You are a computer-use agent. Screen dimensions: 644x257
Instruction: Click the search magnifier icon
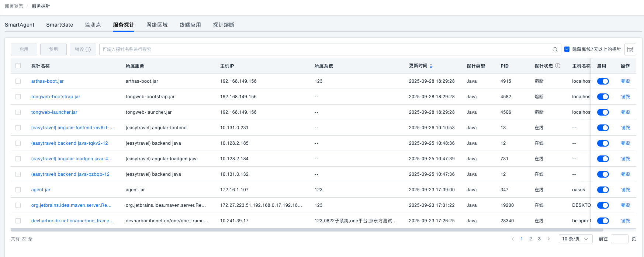tap(555, 49)
